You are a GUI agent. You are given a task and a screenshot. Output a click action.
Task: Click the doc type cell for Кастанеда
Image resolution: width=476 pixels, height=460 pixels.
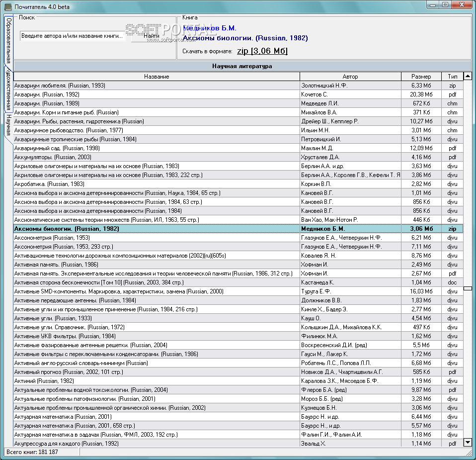coord(452,282)
